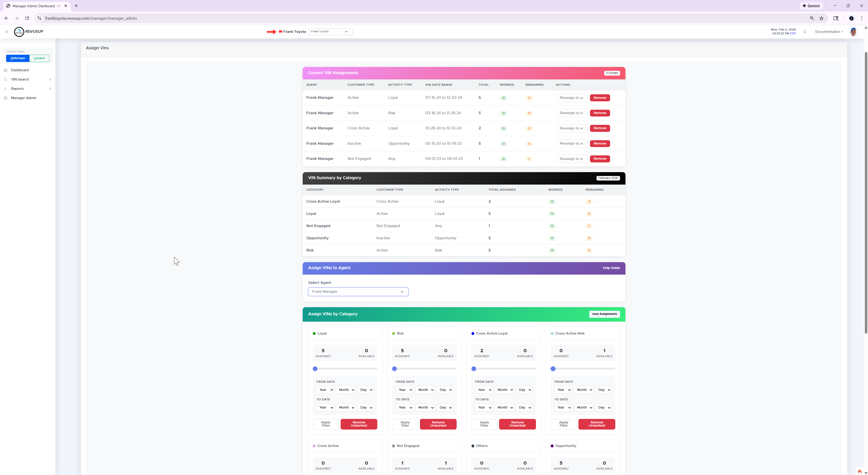
Task: Switch current view to Manager
Action: coord(18,58)
